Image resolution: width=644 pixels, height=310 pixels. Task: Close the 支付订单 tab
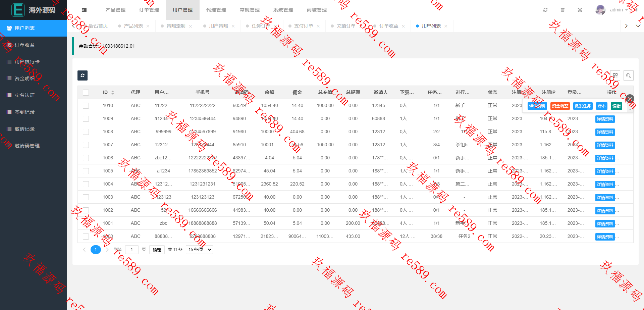pyautogui.click(x=318, y=26)
